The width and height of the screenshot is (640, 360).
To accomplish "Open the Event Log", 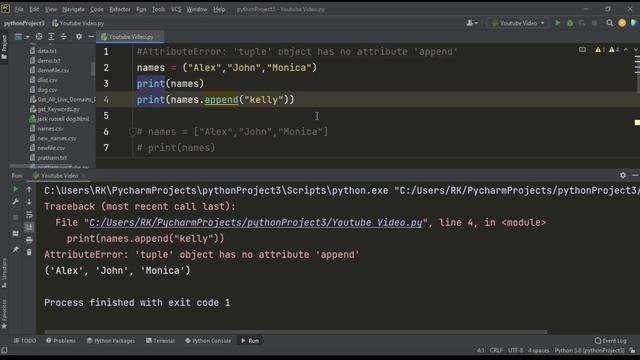I will tap(611, 340).
